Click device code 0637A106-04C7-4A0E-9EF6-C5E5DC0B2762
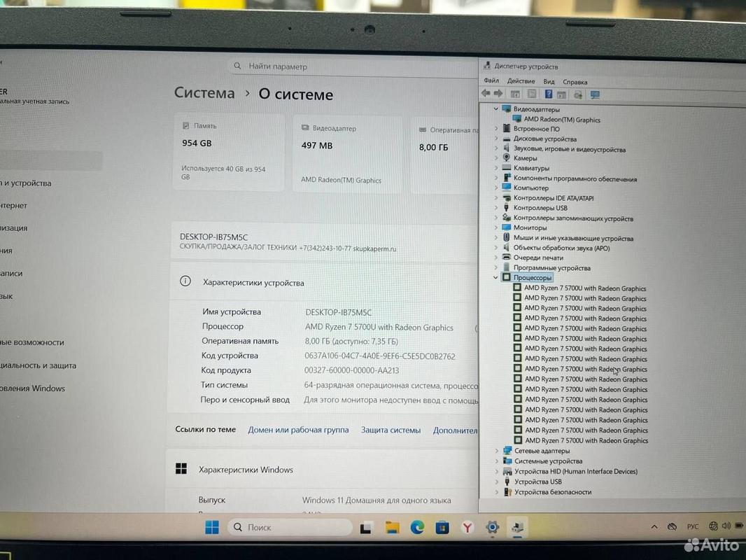Screen dimensions: 746x560 tap(380, 356)
